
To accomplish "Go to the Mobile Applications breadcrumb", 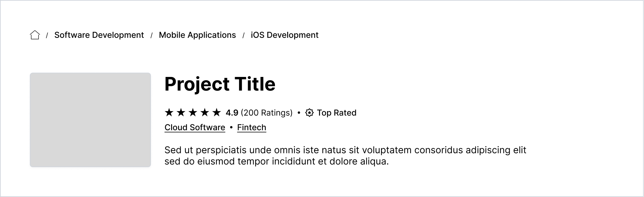I will tap(197, 35).
